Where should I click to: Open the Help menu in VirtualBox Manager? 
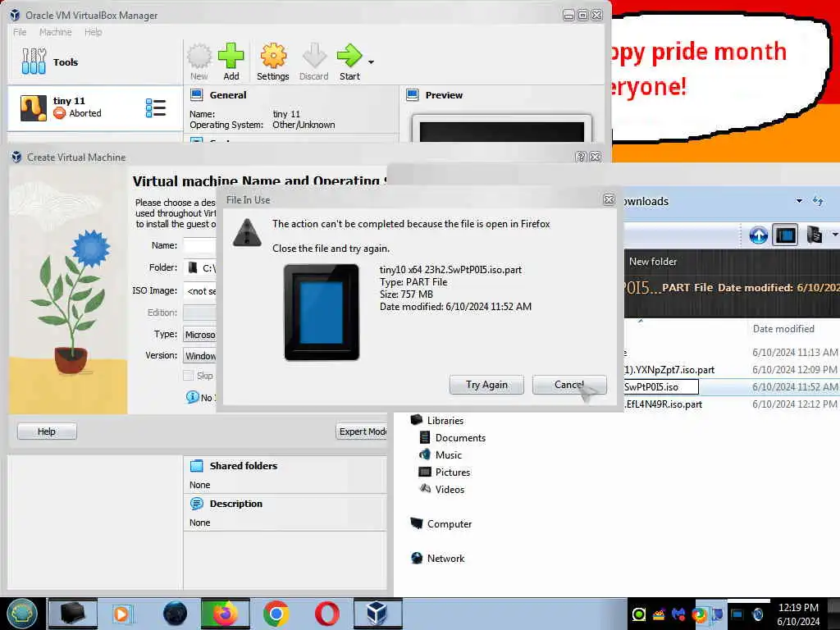pyautogui.click(x=93, y=32)
